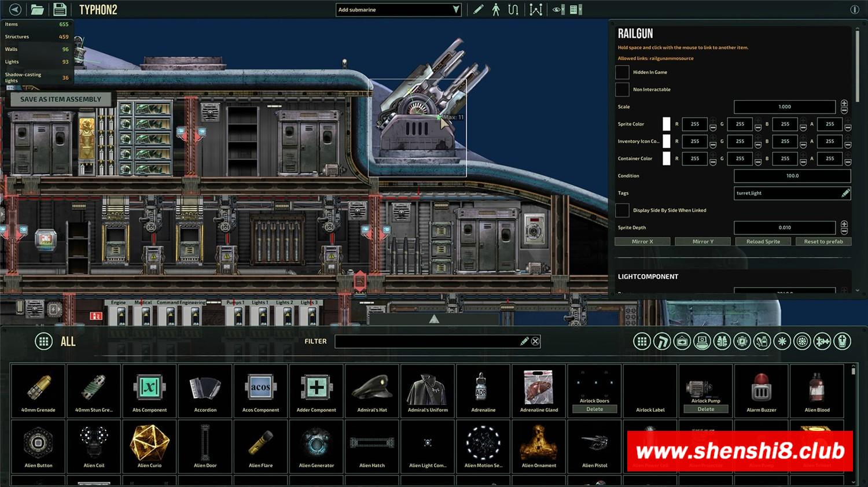Select the equipment vest category icon

click(x=722, y=342)
